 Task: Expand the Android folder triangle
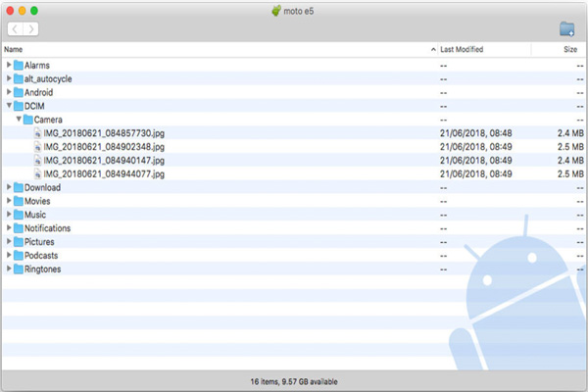(x=9, y=92)
